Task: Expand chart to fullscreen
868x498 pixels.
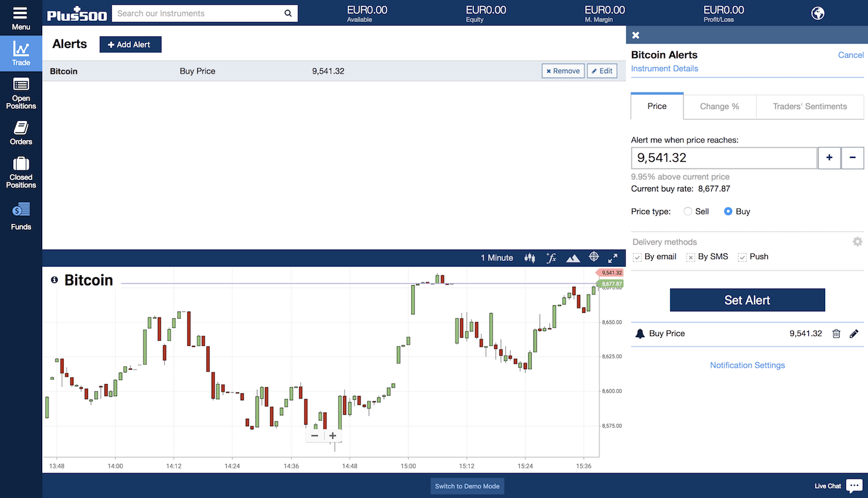Action: [x=613, y=258]
